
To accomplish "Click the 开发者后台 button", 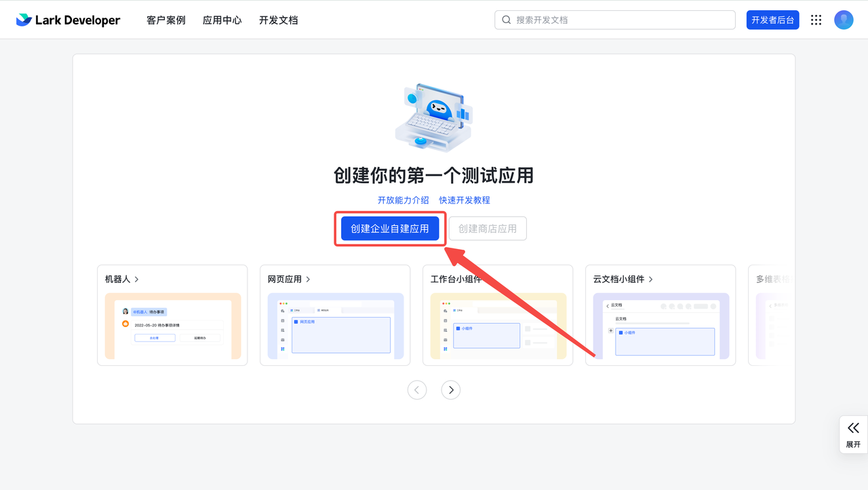I will [x=773, y=20].
